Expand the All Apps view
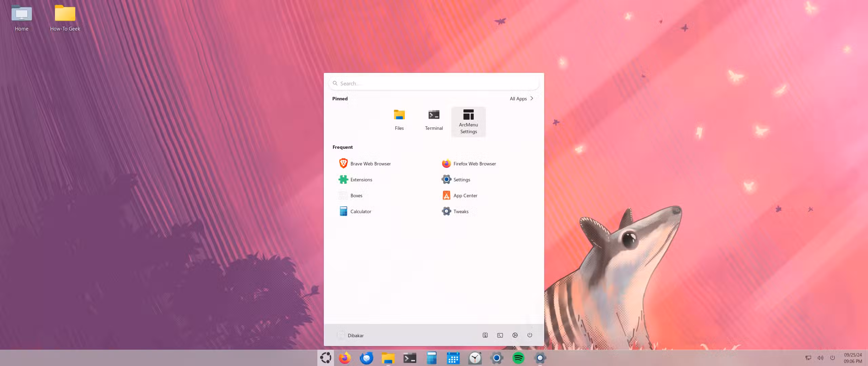The image size is (868, 366). coord(521,98)
